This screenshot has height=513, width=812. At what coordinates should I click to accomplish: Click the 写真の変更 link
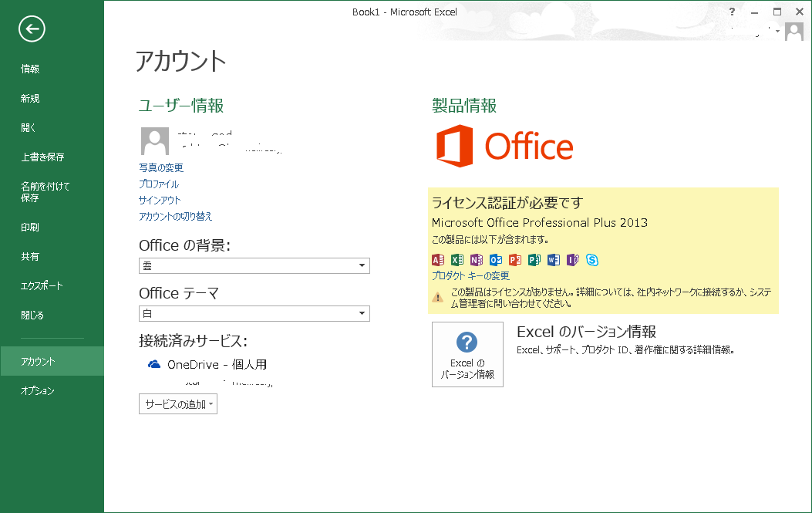tap(161, 167)
